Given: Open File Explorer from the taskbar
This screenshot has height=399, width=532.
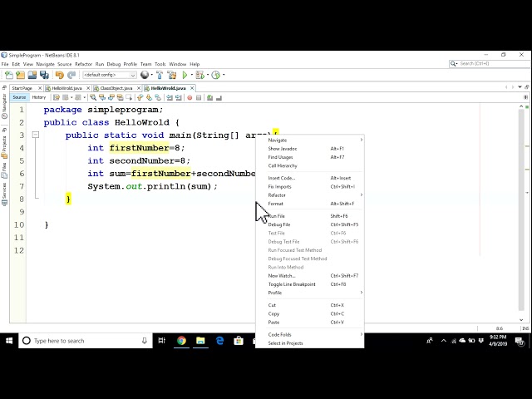Looking at the screenshot, I should [x=200, y=341].
